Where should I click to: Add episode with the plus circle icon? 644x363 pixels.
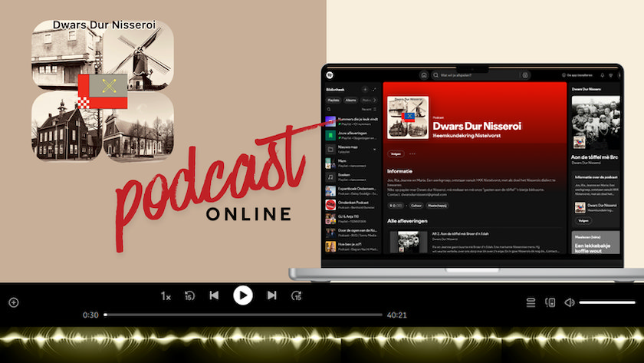(x=14, y=302)
